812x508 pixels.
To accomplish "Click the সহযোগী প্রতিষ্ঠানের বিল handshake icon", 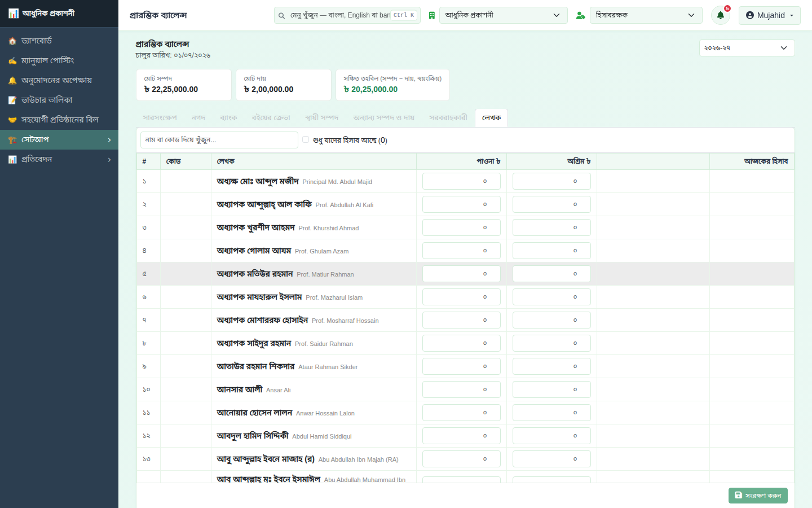I will (12, 120).
